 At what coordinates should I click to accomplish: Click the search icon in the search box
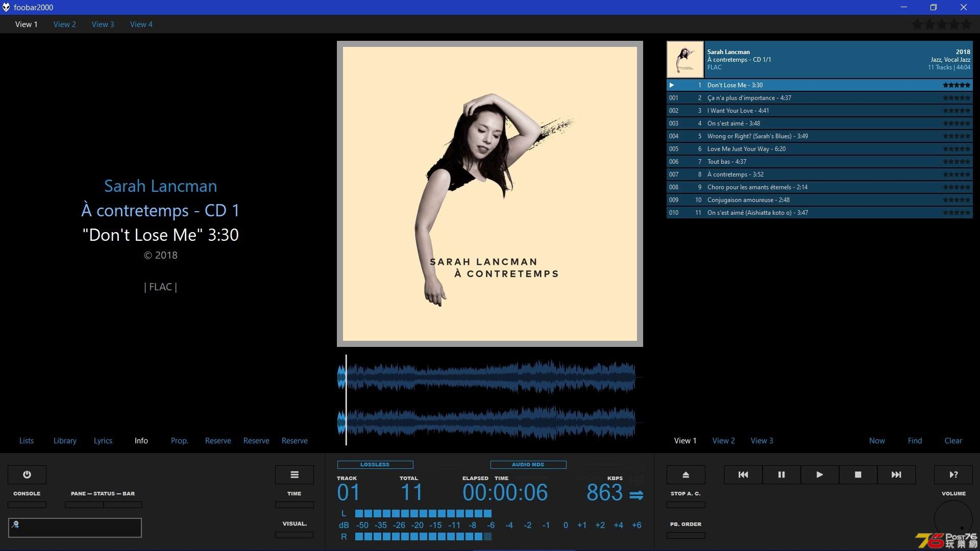point(15,524)
